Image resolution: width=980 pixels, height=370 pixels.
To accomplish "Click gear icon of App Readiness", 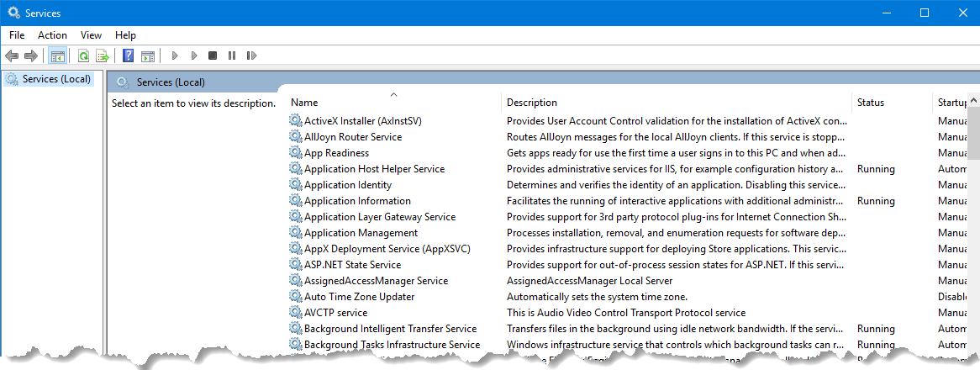I will (x=296, y=152).
